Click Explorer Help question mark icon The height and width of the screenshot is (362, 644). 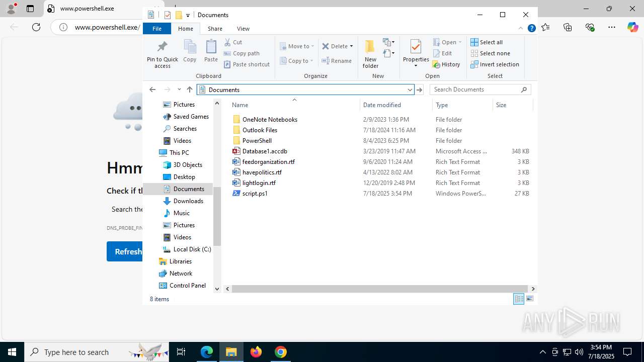(531, 29)
